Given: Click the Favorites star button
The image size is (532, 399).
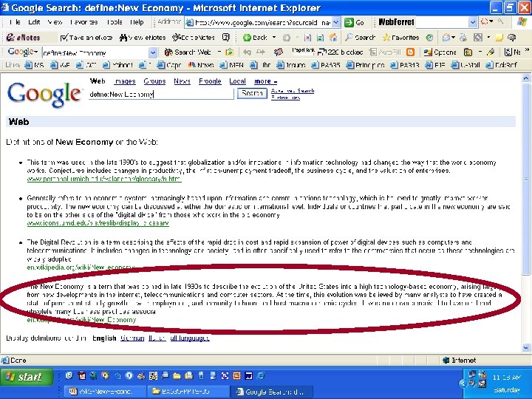Looking at the screenshot, I should click(x=400, y=38).
